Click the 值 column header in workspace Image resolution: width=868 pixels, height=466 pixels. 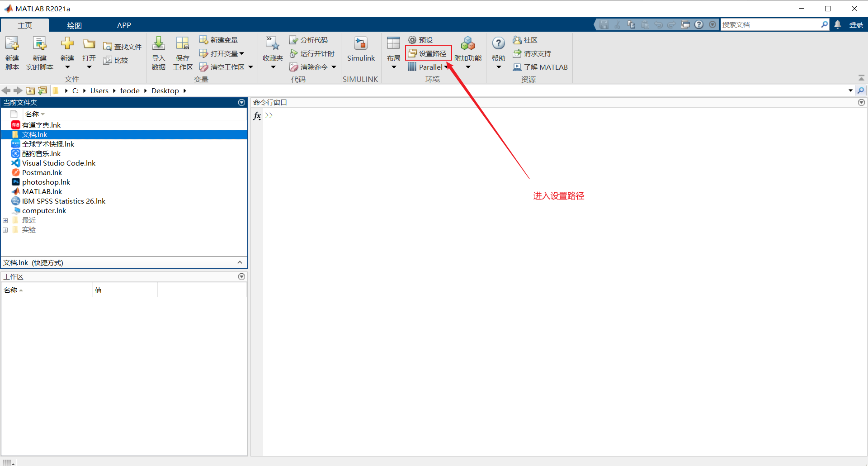tap(125, 290)
